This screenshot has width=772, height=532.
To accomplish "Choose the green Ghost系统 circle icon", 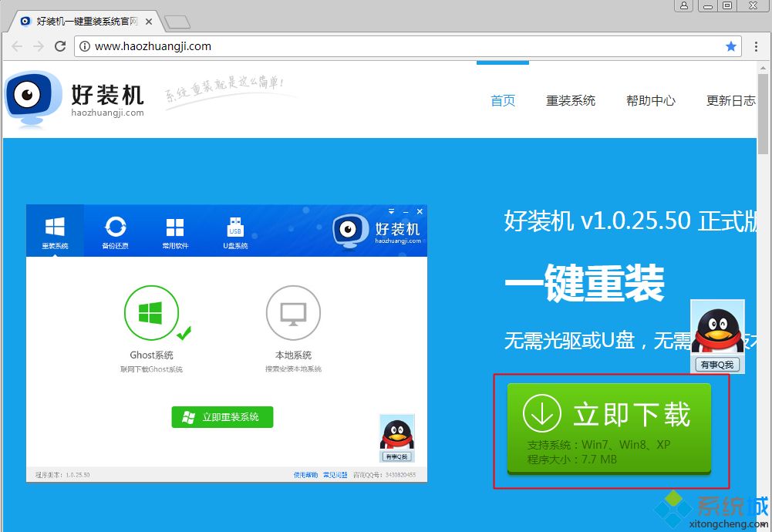I will pyautogui.click(x=150, y=312).
